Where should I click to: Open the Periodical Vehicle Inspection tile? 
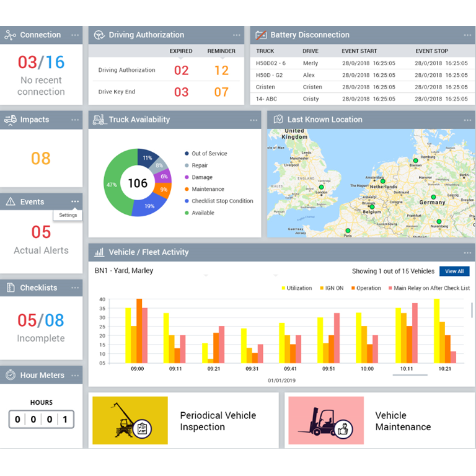pos(183,421)
